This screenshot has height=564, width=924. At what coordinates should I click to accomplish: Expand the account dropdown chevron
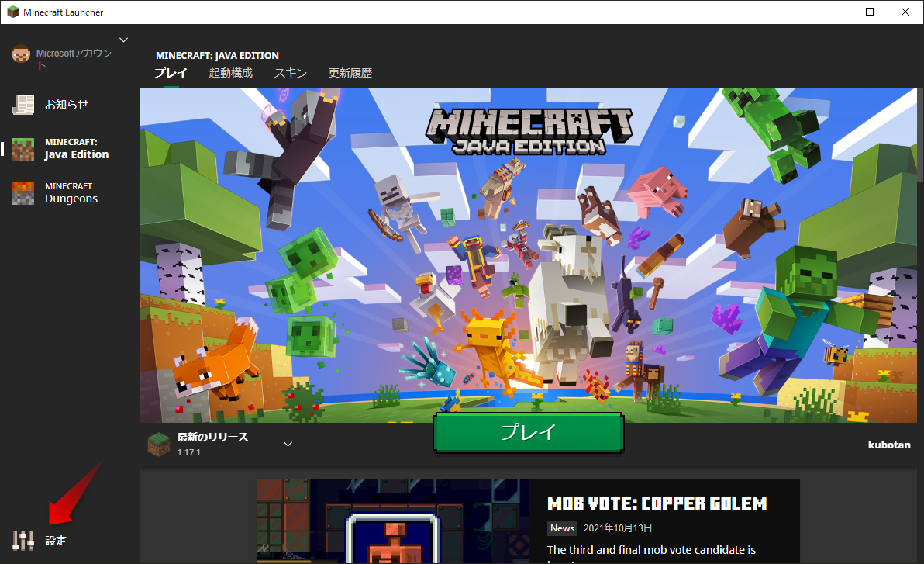point(123,40)
